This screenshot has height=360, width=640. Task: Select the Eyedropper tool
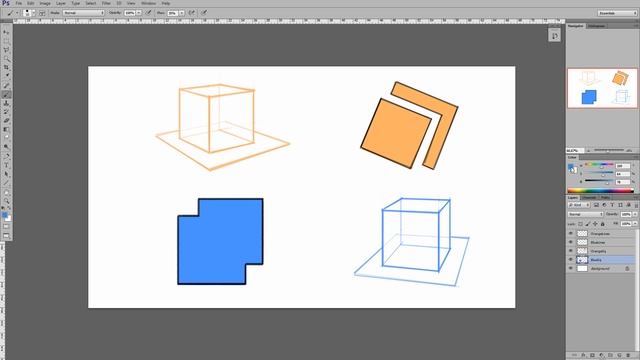6,76
